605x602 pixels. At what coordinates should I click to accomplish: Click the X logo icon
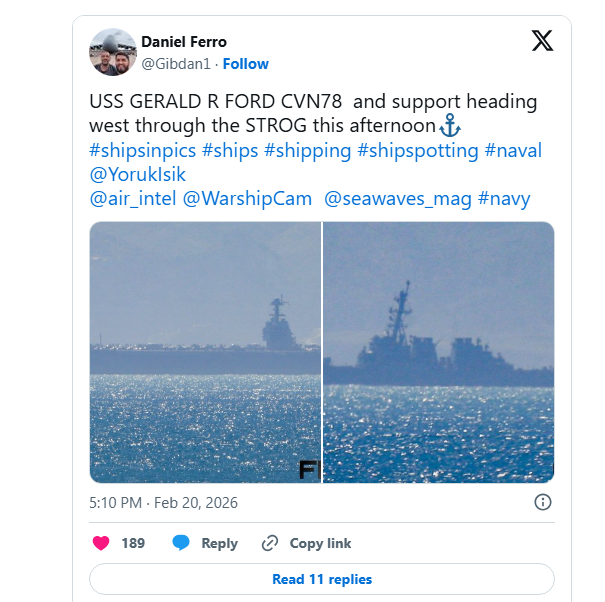point(541,41)
